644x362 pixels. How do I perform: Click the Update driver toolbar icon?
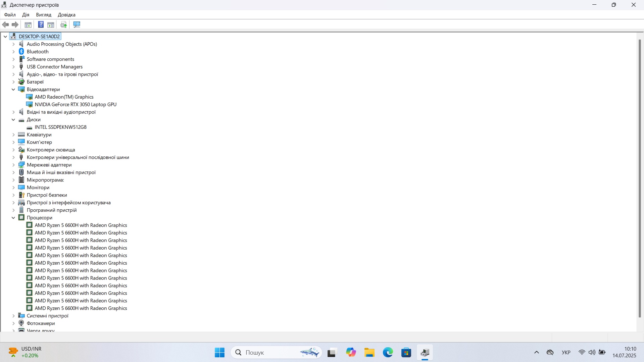tap(63, 24)
